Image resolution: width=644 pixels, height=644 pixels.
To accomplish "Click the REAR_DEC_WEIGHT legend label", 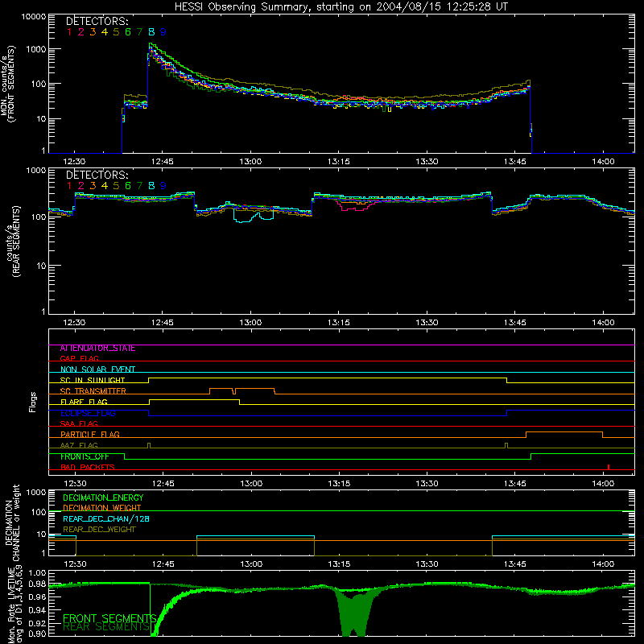I will point(99,530).
